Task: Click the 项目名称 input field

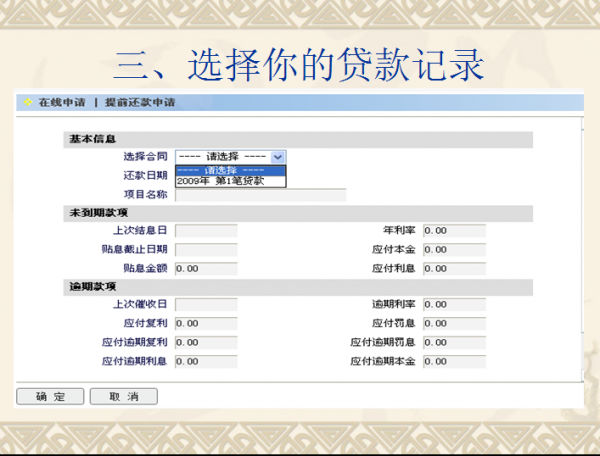Action: [x=260, y=195]
